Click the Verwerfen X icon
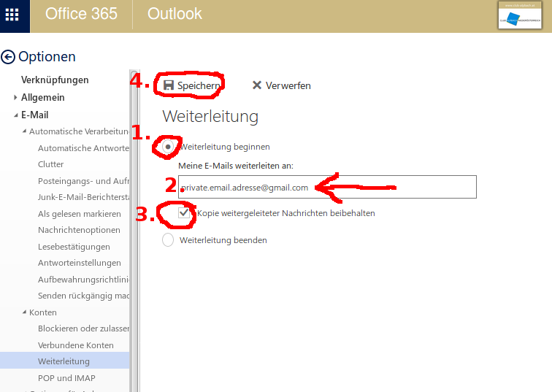This screenshot has height=392, width=552. click(x=257, y=85)
